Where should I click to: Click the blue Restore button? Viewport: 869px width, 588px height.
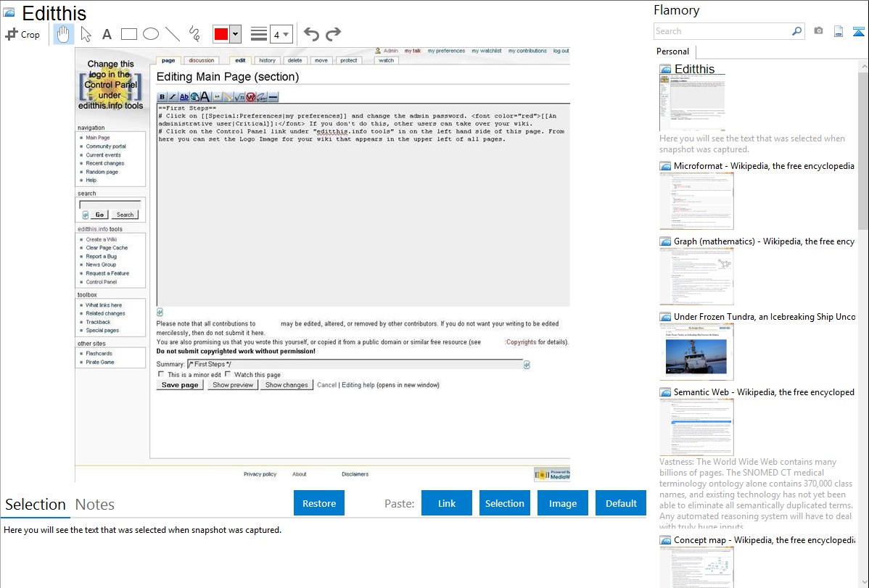pyautogui.click(x=319, y=503)
